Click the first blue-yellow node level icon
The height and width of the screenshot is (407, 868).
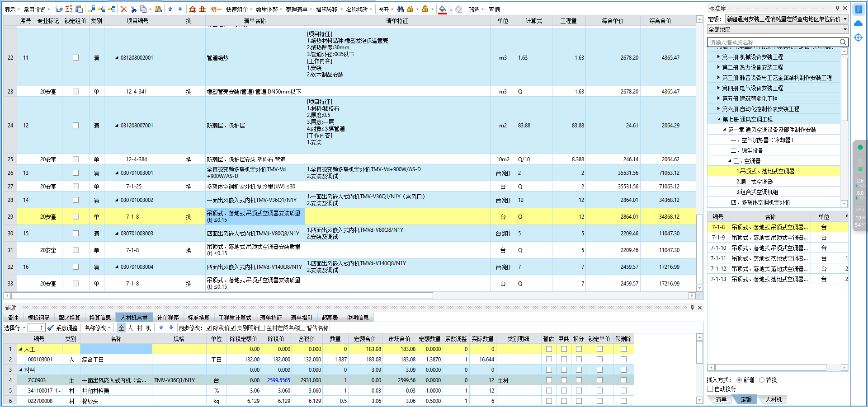[91, 9]
